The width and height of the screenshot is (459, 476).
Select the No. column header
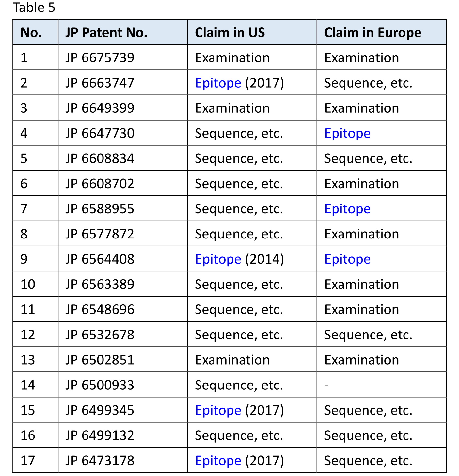pyautogui.click(x=36, y=32)
